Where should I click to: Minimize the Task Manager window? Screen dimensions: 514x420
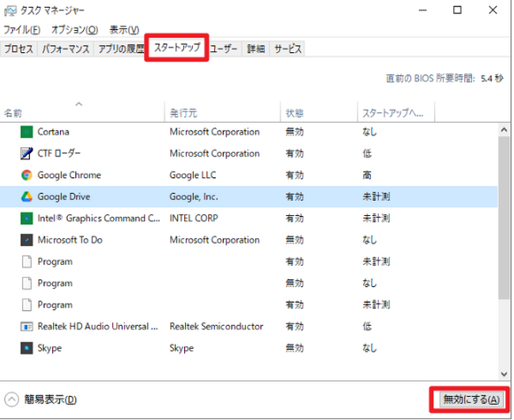[x=423, y=10]
